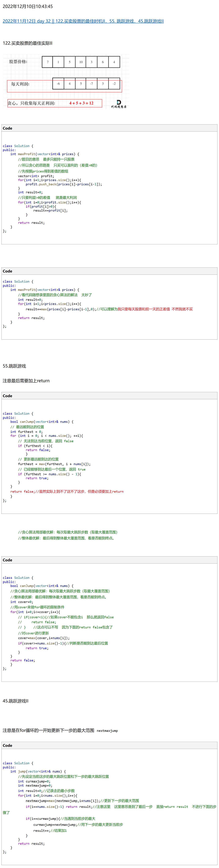Click the comment 最远能到达的位置
The width and height of the screenshot is (219, 868).
[x=27, y=427]
